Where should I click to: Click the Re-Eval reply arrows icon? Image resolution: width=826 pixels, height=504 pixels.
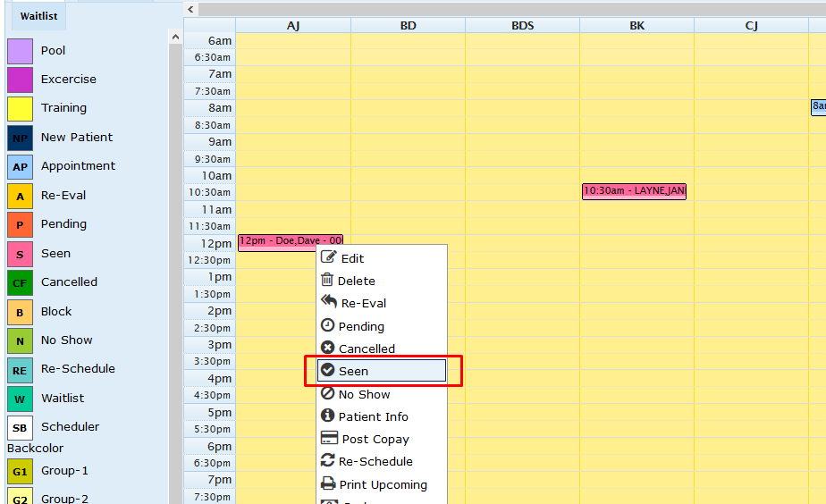click(x=329, y=302)
